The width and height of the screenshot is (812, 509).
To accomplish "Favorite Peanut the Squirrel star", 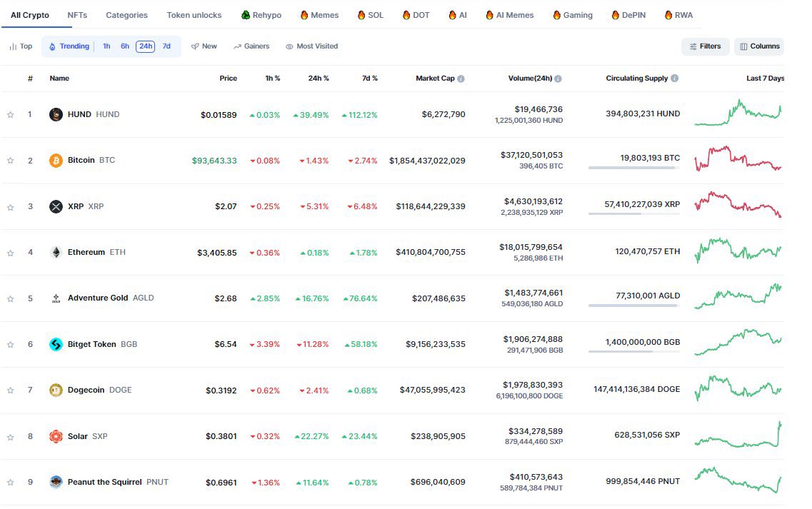I will click(x=11, y=482).
